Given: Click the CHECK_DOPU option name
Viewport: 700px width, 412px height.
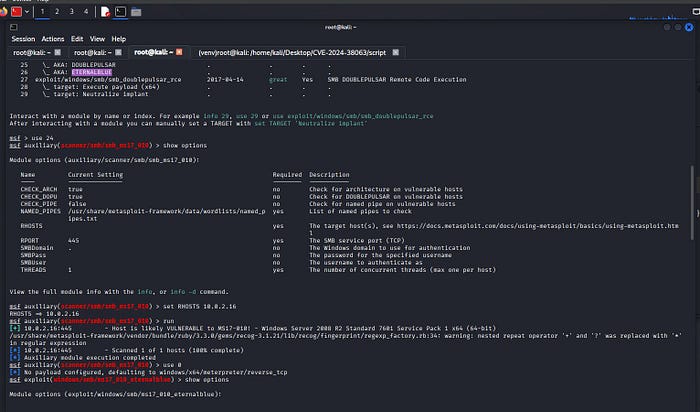Looking at the screenshot, I should 39,197.
